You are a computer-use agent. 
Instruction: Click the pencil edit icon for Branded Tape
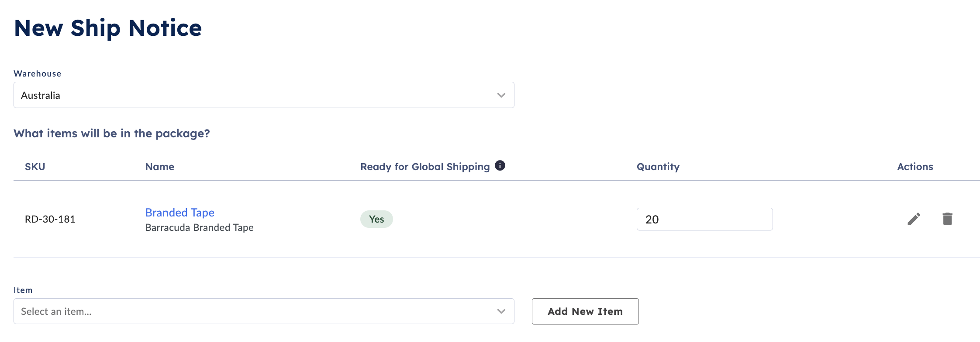tap(914, 219)
